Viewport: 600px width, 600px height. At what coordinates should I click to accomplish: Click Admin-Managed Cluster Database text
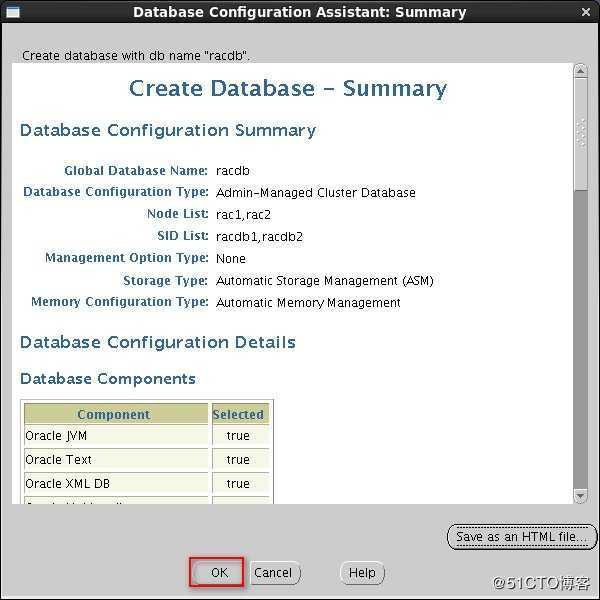click(316, 192)
